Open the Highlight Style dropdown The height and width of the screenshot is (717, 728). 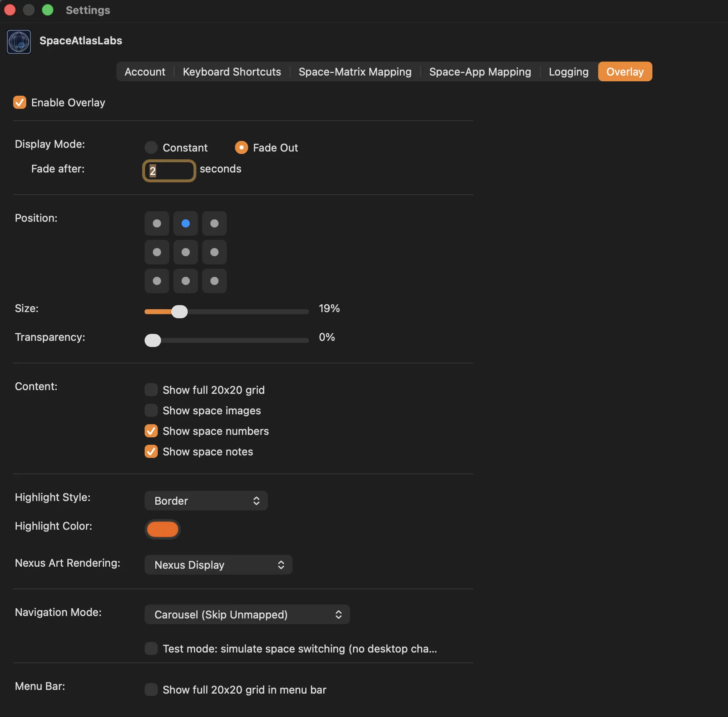[x=206, y=501]
